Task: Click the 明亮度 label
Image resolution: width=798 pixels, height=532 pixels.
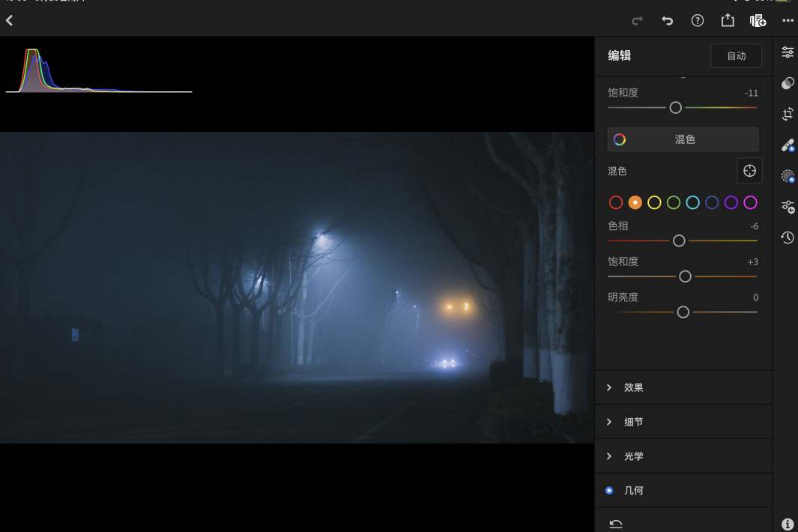Action: tap(623, 297)
